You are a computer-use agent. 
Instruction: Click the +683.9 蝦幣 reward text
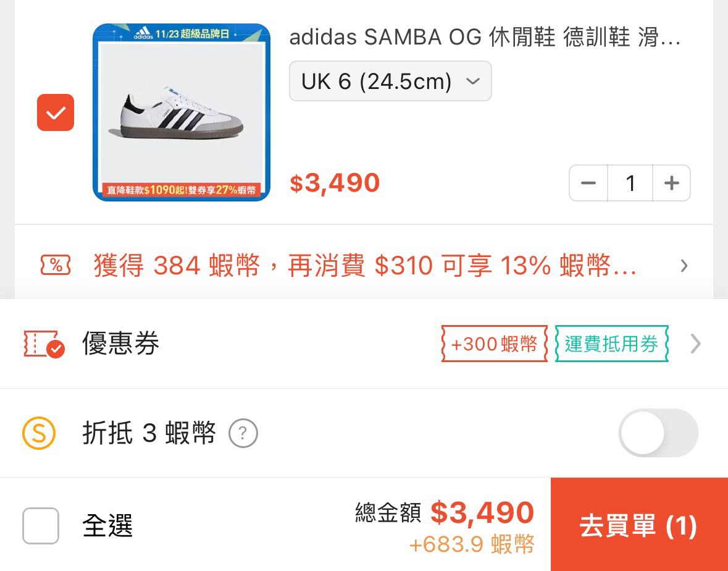(x=471, y=546)
